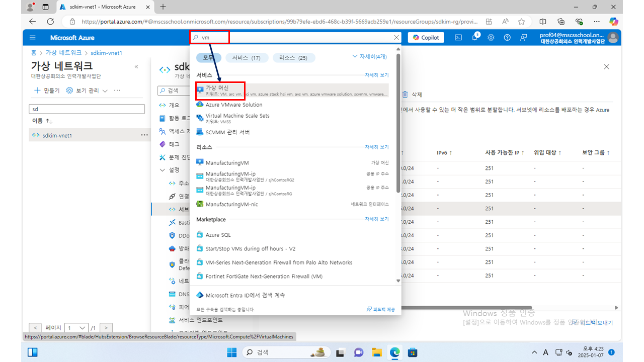Viewport: 644px width, 362px height.
Task: Go to previous page of list
Action: pos(35,327)
